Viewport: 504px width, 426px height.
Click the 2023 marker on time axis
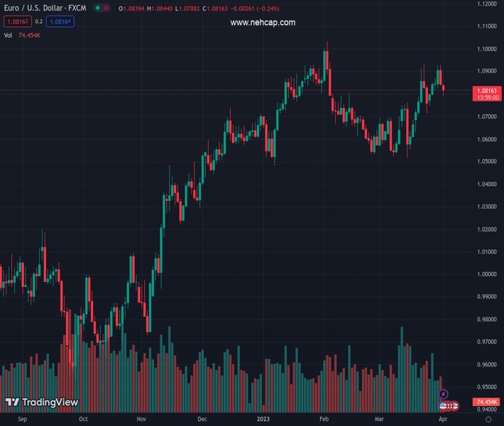[263, 420]
